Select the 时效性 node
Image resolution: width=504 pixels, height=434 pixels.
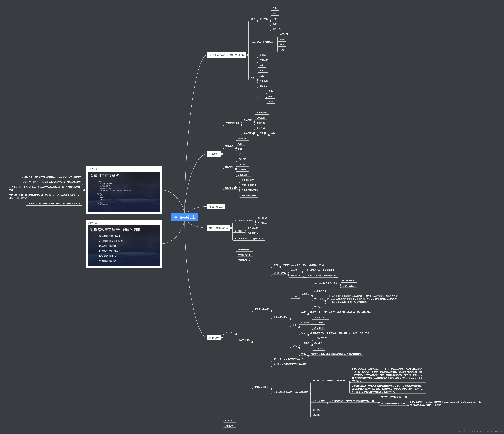(x=262, y=71)
